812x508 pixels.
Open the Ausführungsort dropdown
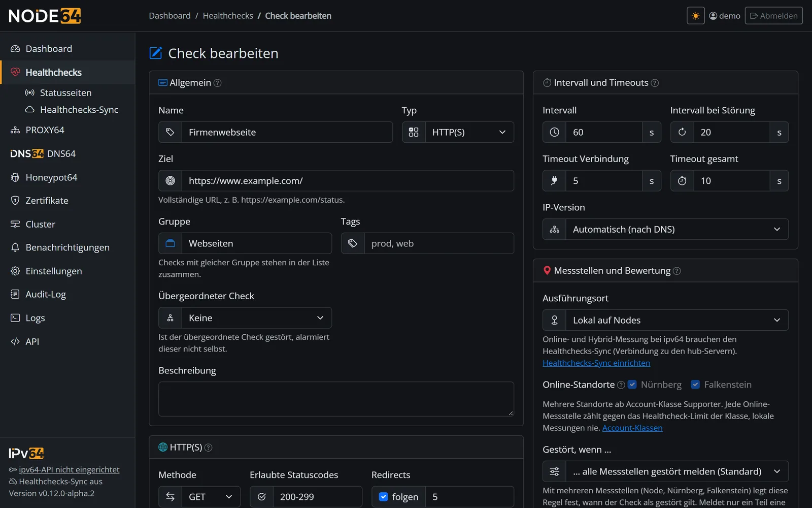(x=677, y=320)
